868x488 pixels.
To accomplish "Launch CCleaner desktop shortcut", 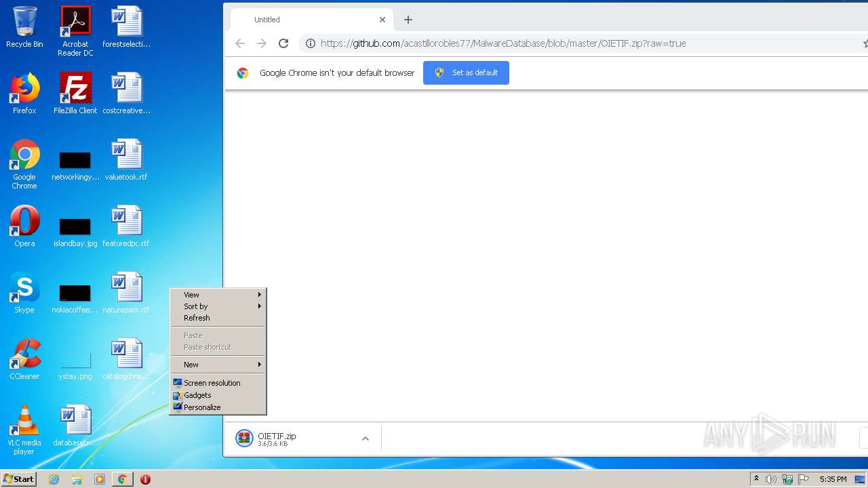I will point(24,359).
